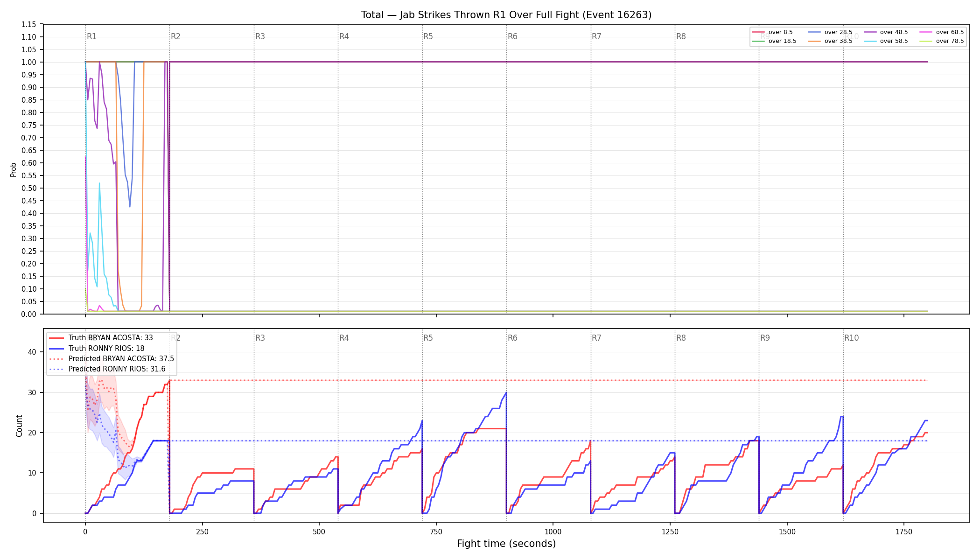Screen dimensions: 980x560
Task: Click the R3 round label in the count chart
Action: [260, 338]
